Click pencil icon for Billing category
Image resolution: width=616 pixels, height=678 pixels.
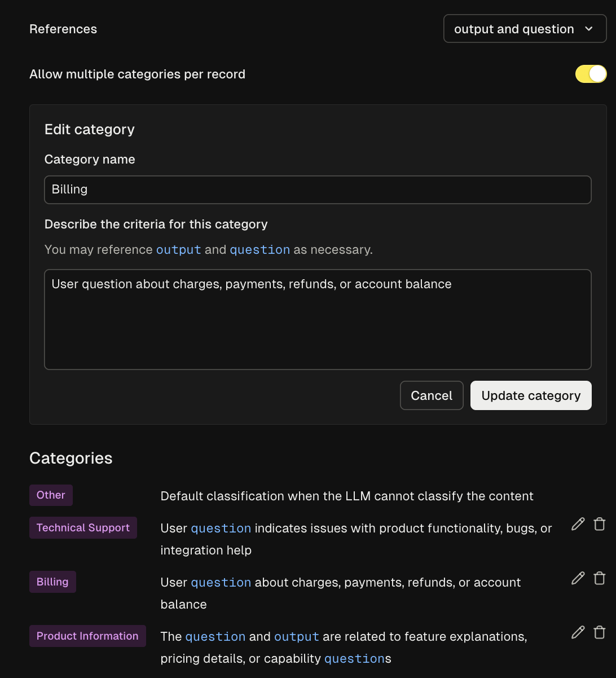coord(578,579)
